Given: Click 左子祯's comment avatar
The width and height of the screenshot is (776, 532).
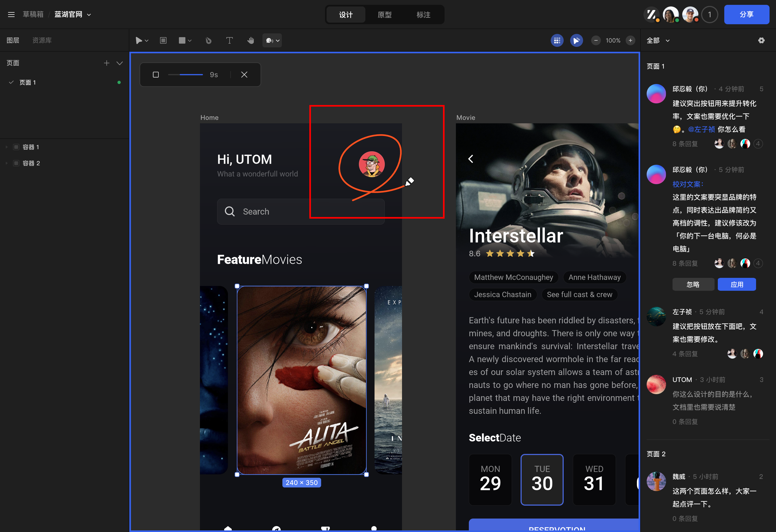Looking at the screenshot, I should [656, 317].
